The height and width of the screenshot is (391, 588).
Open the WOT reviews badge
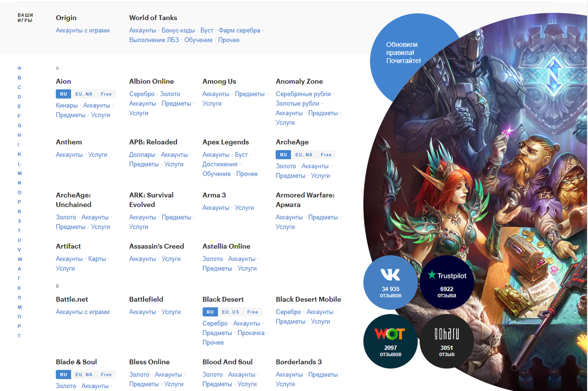[x=390, y=341]
